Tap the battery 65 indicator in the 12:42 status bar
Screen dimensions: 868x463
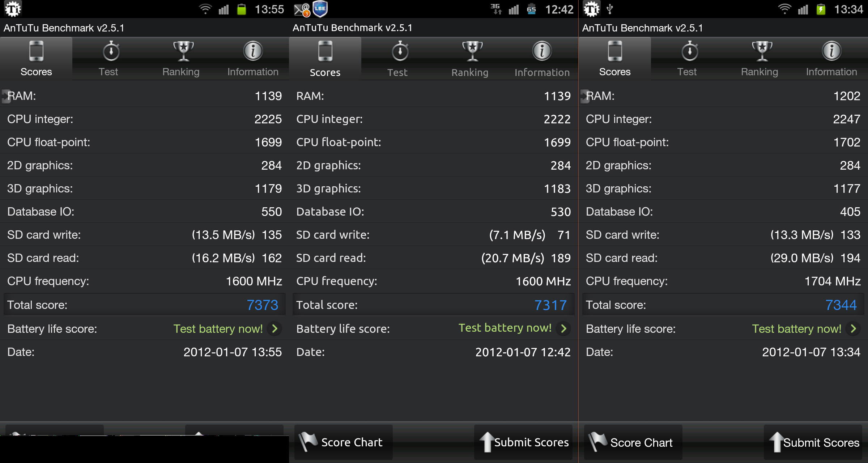[531, 9]
